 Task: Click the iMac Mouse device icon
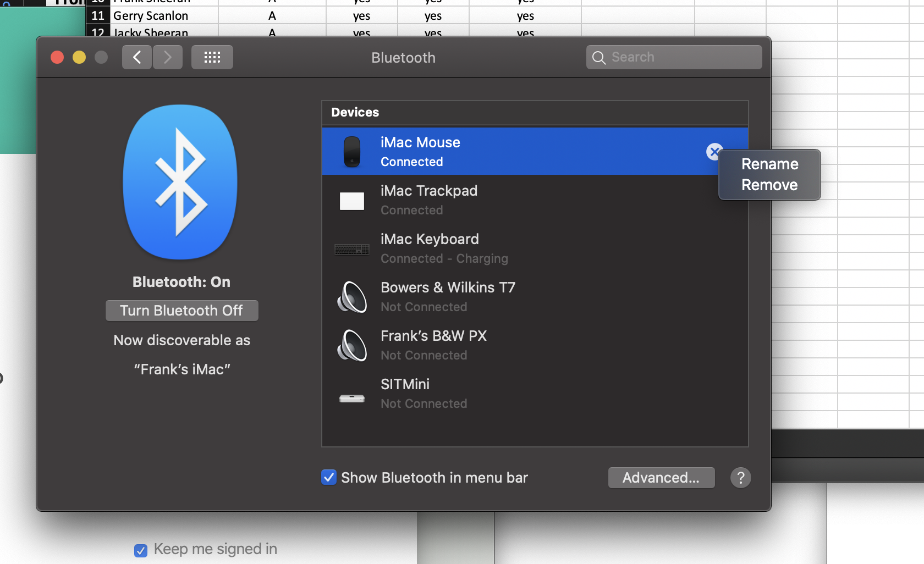(x=352, y=152)
